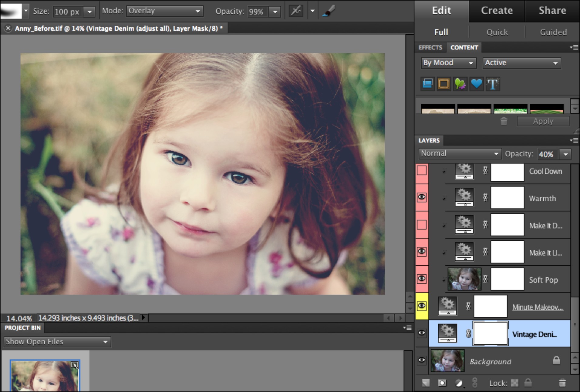The image size is (580, 392).
Task: Open the Show Open Files dropdown
Action: 57,342
